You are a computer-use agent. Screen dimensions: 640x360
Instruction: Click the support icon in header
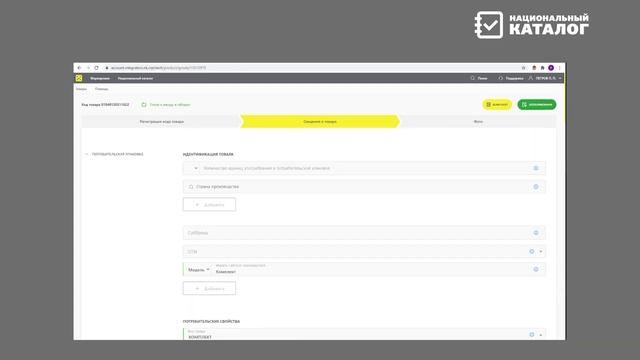pyautogui.click(x=500, y=78)
